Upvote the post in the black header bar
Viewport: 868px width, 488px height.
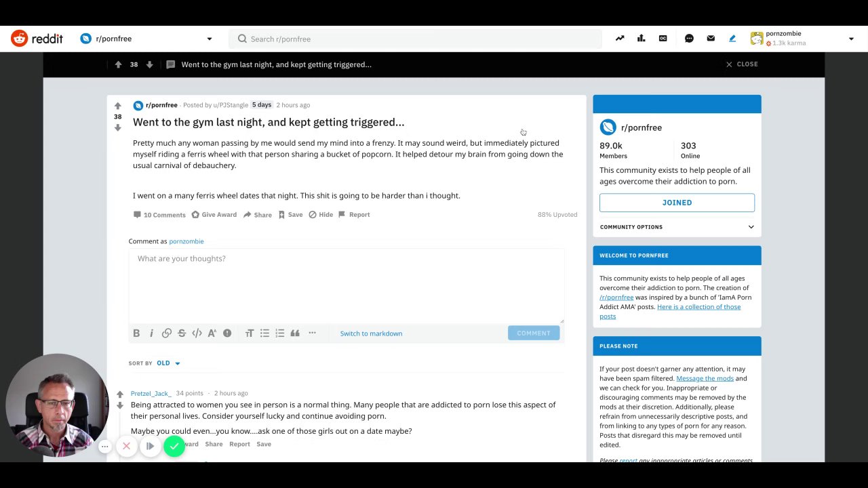(x=118, y=64)
